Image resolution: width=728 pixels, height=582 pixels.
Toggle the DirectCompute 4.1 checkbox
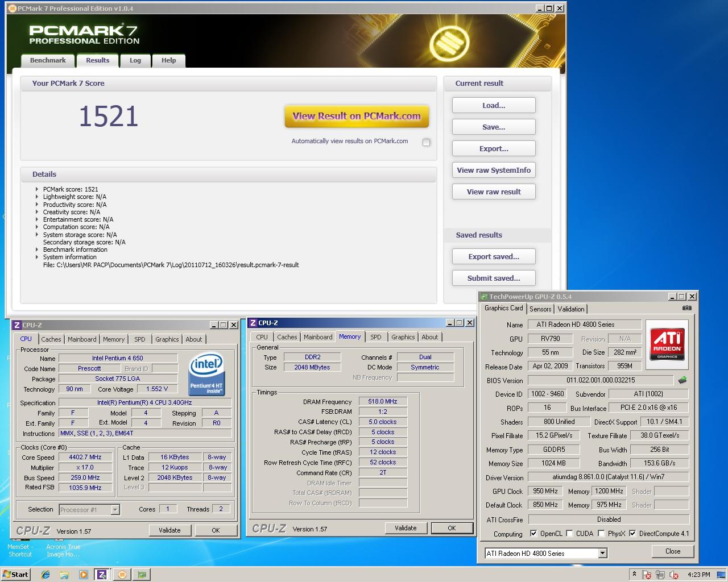(632, 534)
